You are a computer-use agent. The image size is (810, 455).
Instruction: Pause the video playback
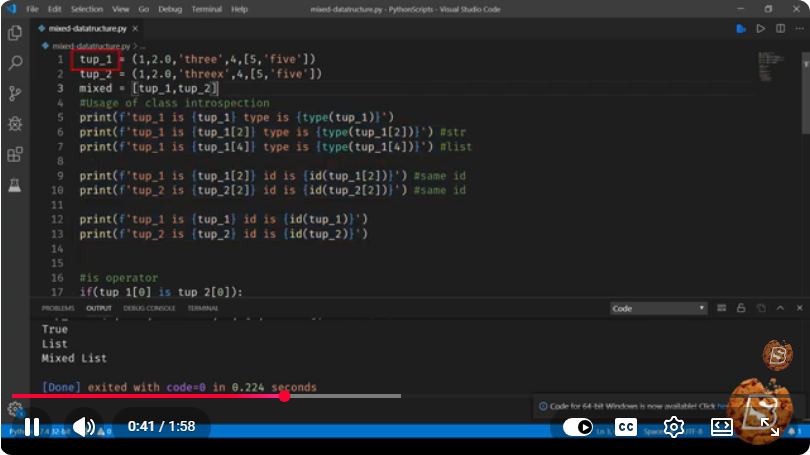click(x=32, y=427)
